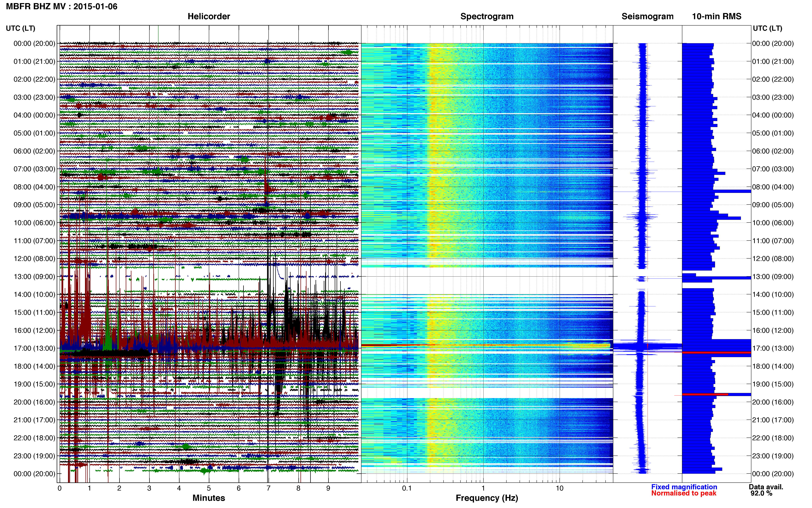The image size is (812, 508).
Task: Click the '7' tick on the Minutes axis
Action: click(x=269, y=488)
